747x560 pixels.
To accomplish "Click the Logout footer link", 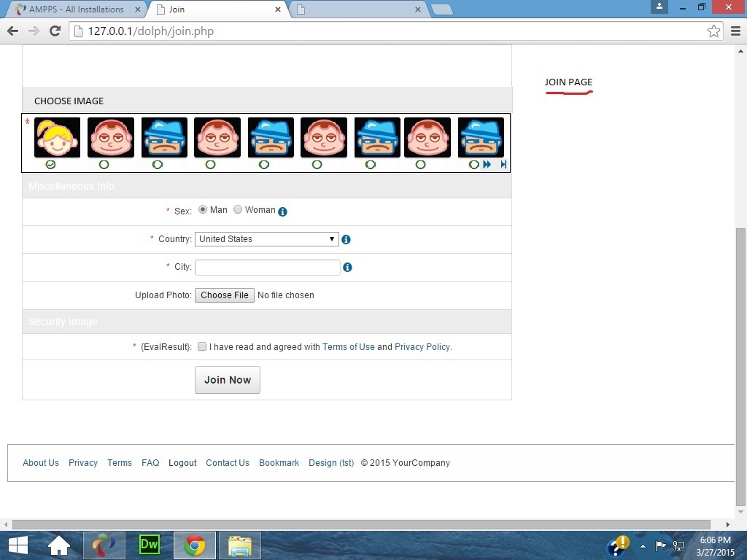I will tap(182, 463).
